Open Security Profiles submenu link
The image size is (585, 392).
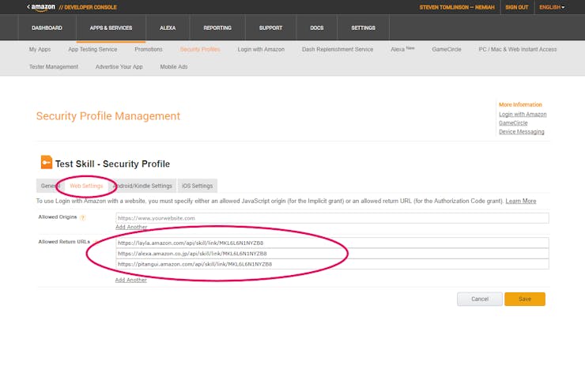(200, 49)
